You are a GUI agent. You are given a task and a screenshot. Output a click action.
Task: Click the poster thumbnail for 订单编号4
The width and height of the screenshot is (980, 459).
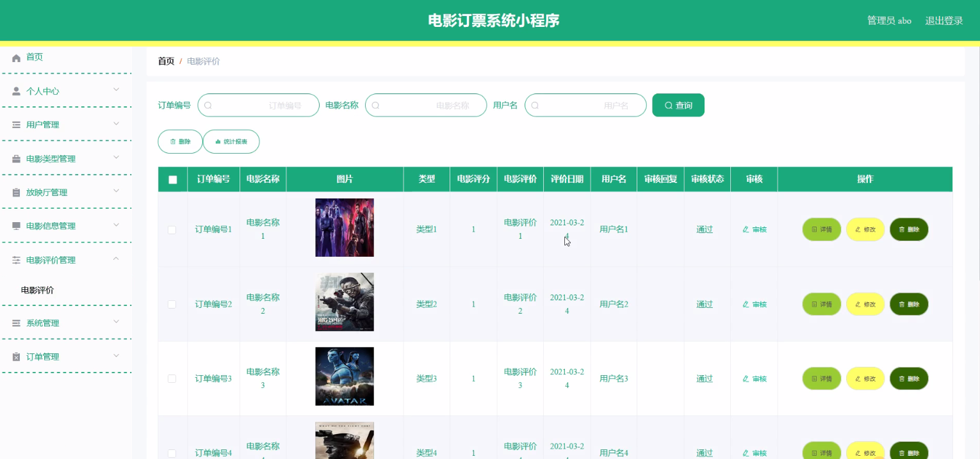[x=345, y=440]
